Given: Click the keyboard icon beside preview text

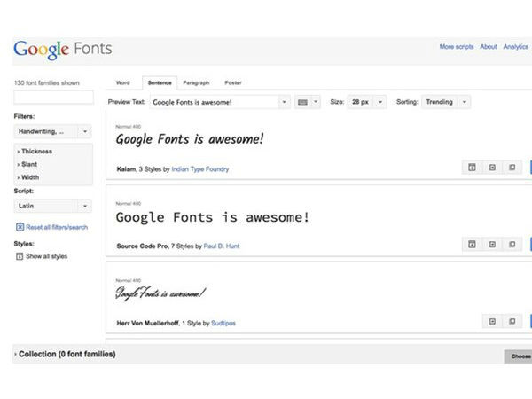Looking at the screenshot, I should coord(308,102).
